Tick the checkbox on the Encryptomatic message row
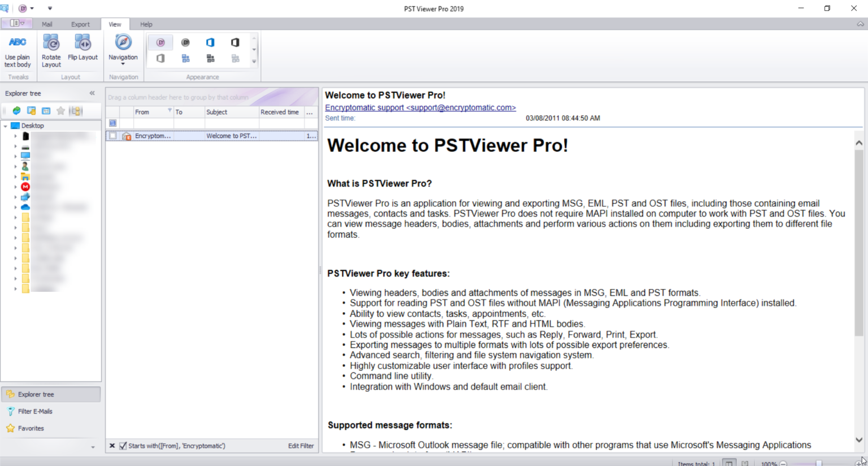Screen dimensions: 868x466 112,135
